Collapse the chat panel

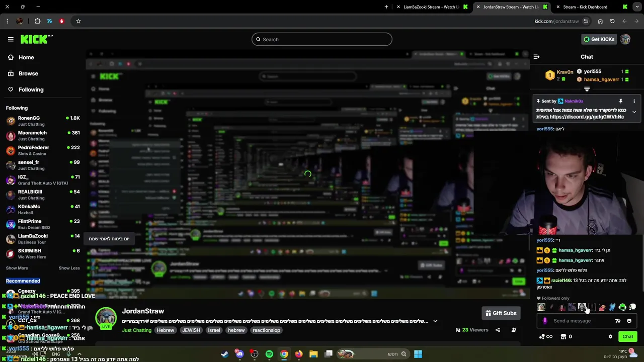tap(536, 57)
